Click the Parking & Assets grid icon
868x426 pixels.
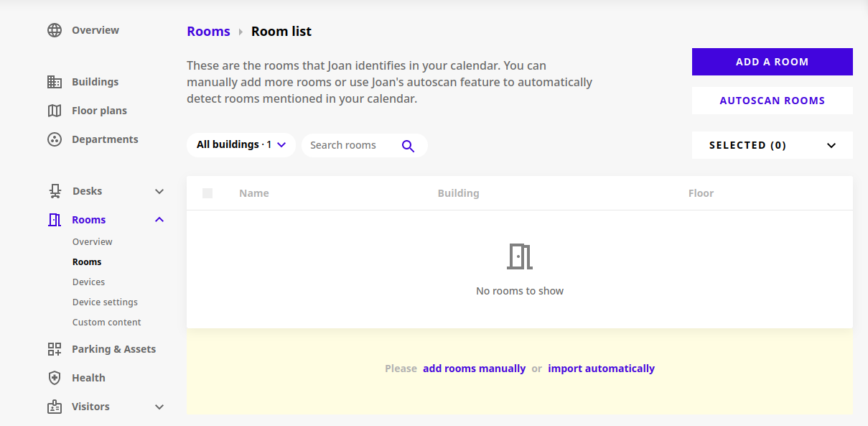tap(55, 349)
